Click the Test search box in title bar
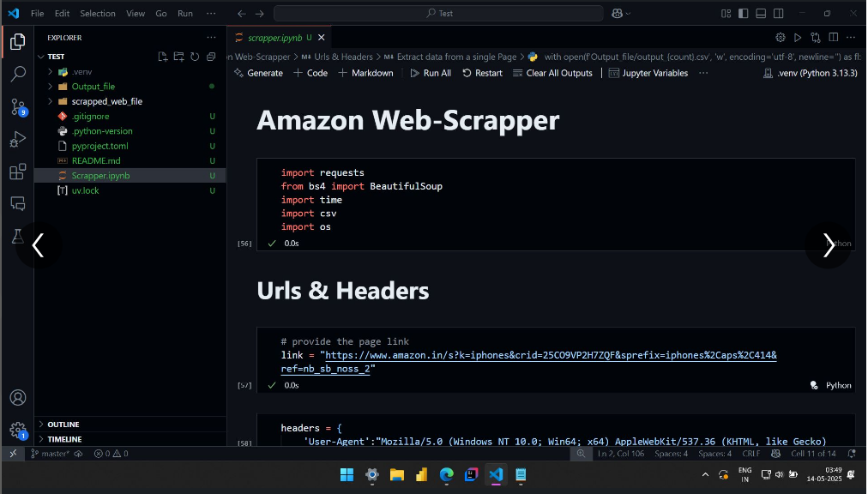868x494 pixels. click(x=439, y=14)
